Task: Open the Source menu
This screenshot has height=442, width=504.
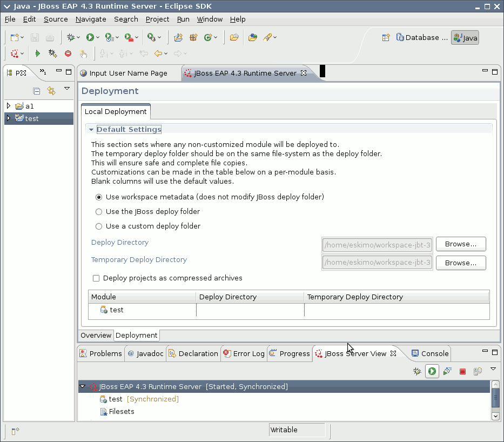Action: [x=56, y=19]
